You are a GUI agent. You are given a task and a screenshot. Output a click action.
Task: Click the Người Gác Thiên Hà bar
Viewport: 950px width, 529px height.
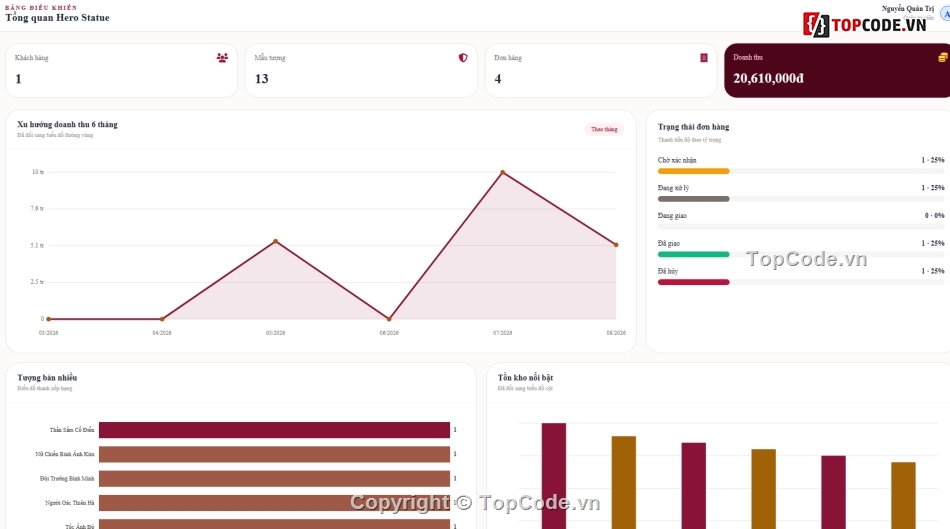(274, 503)
